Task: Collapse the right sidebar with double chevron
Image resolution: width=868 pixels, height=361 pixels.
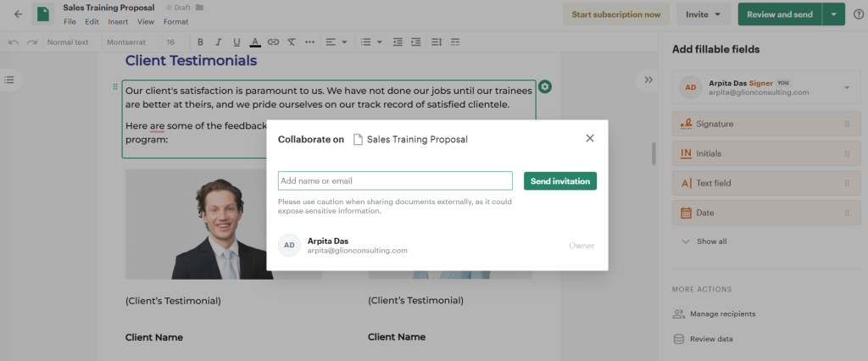Action: pyautogui.click(x=648, y=80)
